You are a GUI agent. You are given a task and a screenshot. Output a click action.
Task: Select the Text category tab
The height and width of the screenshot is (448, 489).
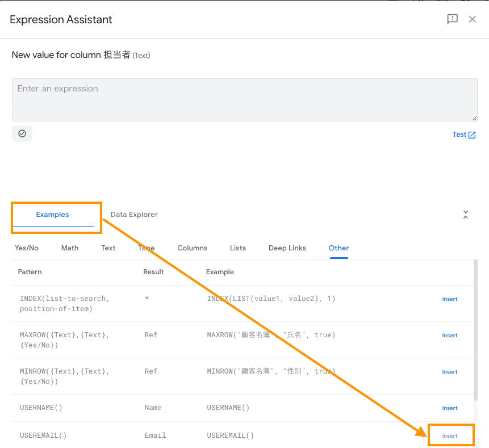[x=108, y=248]
